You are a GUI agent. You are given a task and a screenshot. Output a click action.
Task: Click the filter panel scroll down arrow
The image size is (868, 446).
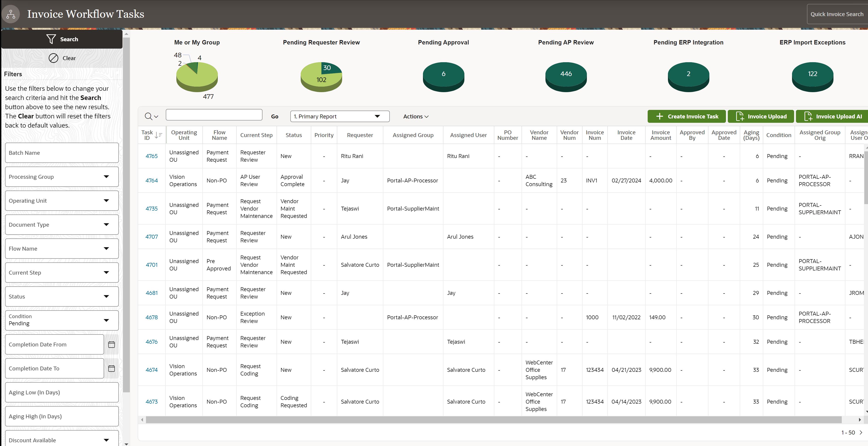126,444
